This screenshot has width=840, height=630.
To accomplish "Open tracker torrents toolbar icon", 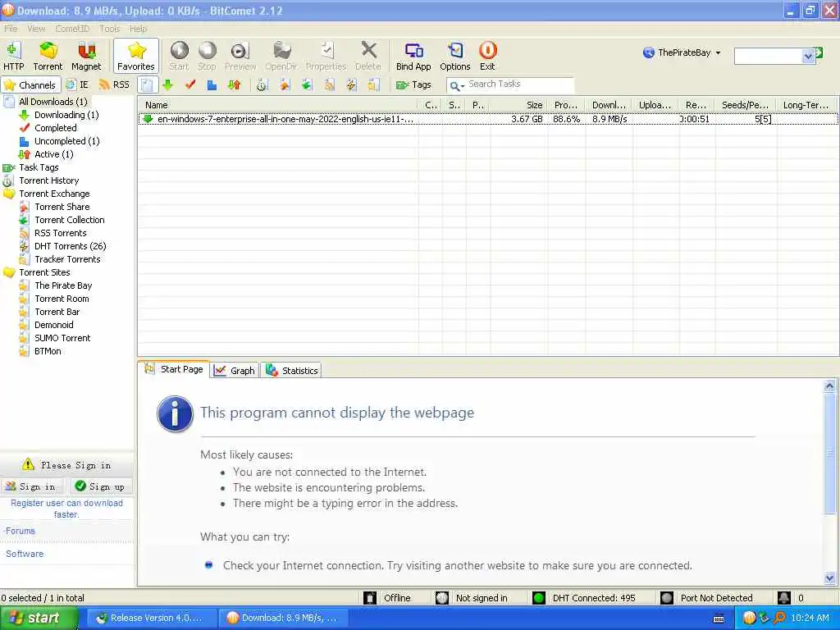I will (373, 84).
